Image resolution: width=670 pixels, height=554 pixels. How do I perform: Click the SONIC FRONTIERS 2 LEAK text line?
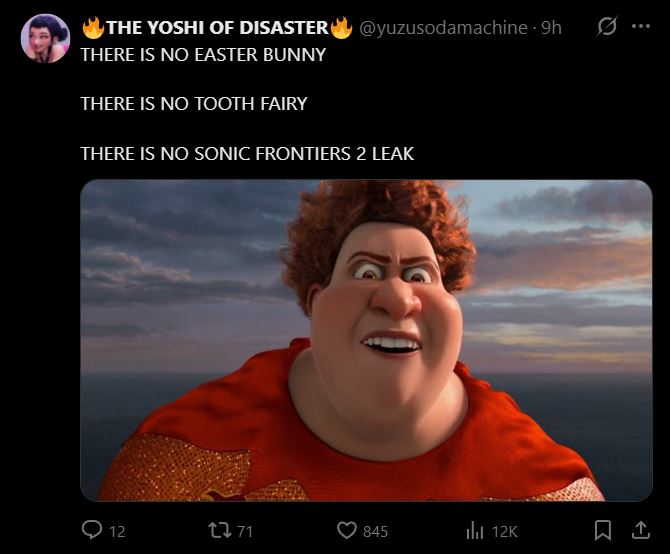click(x=304, y=154)
